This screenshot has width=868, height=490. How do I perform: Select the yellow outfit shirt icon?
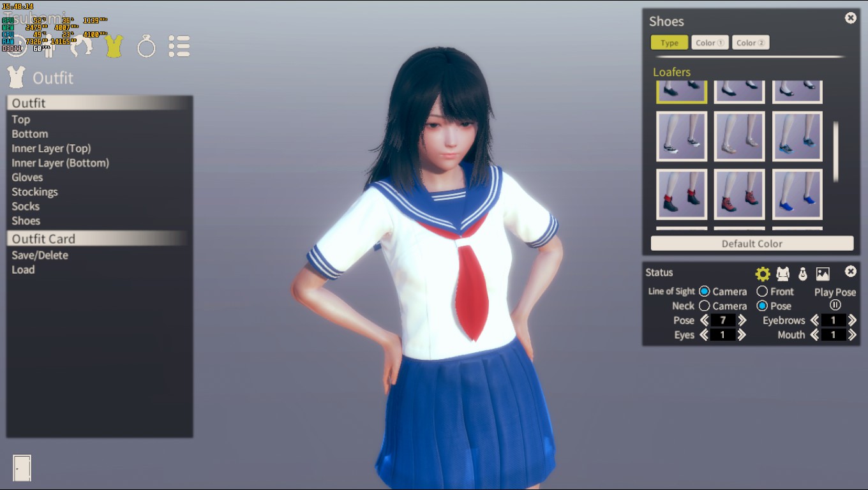[114, 46]
